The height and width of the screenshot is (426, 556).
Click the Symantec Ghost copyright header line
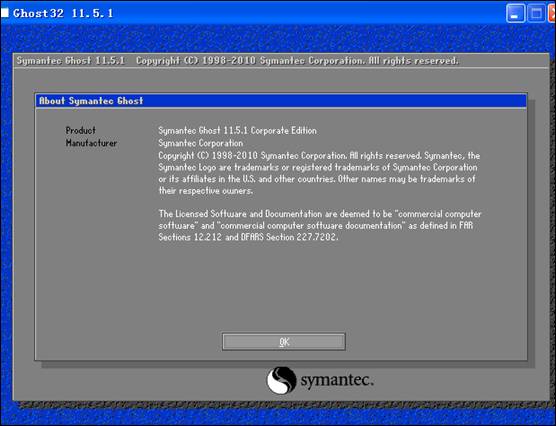click(x=238, y=61)
